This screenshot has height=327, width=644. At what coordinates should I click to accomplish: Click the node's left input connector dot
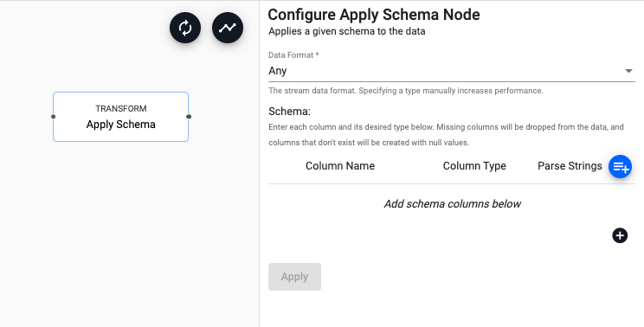(53, 117)
